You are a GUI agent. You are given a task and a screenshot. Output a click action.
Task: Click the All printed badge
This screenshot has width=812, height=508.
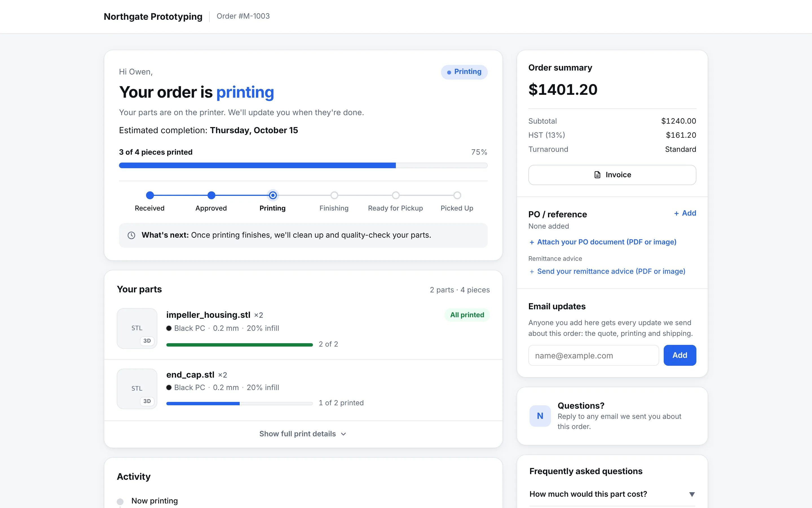[467, 315]
